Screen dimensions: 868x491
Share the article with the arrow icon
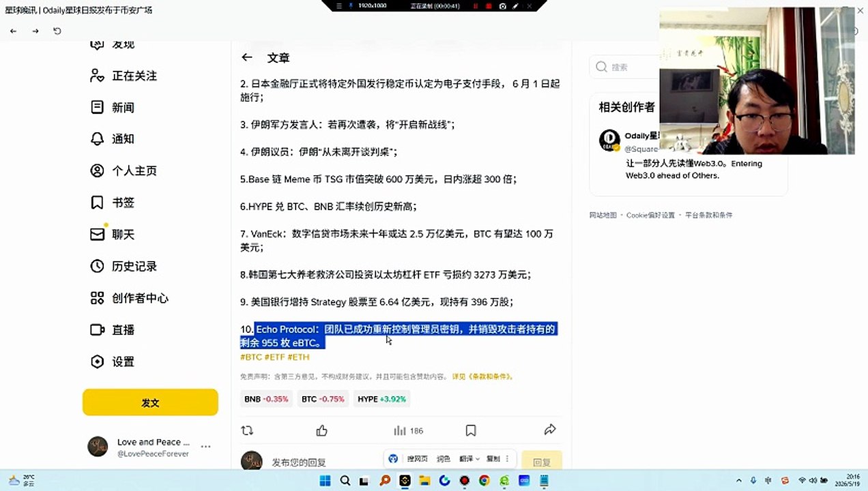pos(550,430)
